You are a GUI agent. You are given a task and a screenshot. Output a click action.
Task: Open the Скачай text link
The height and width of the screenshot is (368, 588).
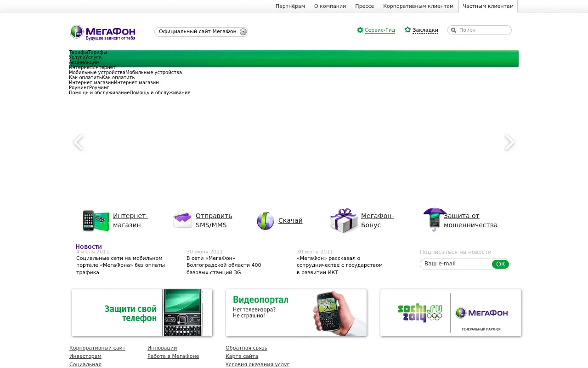point(290,220)
